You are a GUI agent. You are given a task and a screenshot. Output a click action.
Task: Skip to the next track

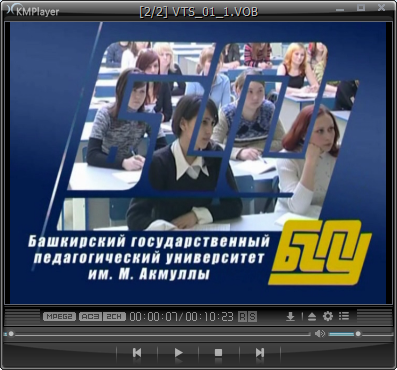[260, 352]
